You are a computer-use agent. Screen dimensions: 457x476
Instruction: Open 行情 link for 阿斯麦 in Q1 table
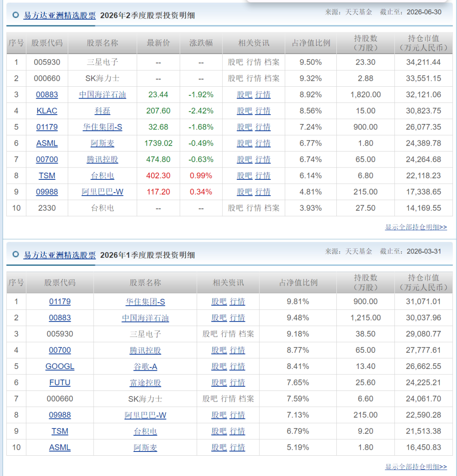click(x=237, y=448)
